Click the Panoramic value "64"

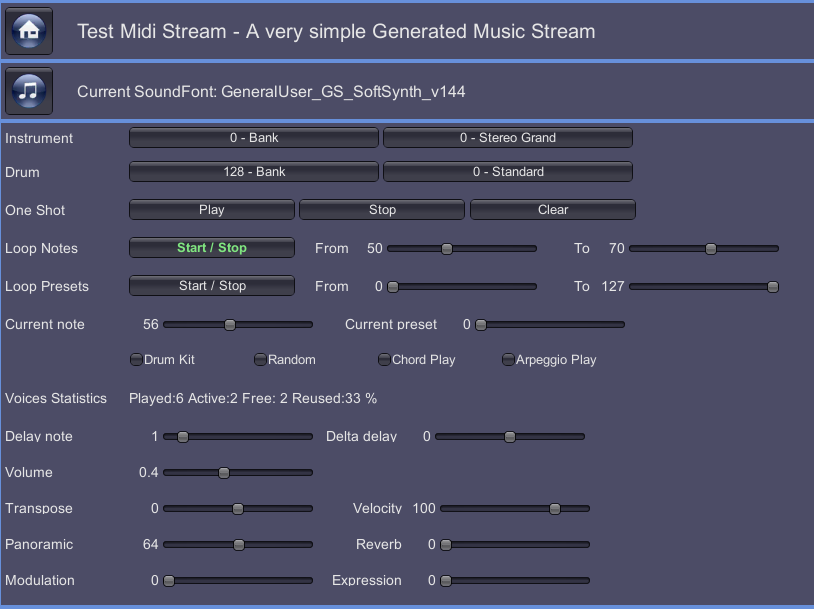[151, 544]
